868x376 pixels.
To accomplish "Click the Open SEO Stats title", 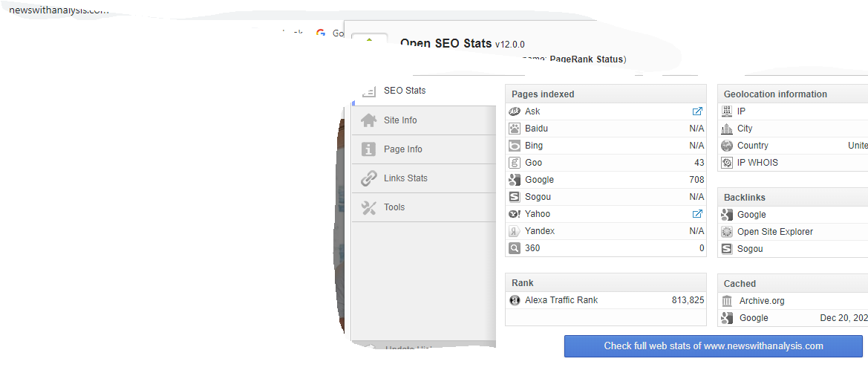I will (x=446, y=44).
